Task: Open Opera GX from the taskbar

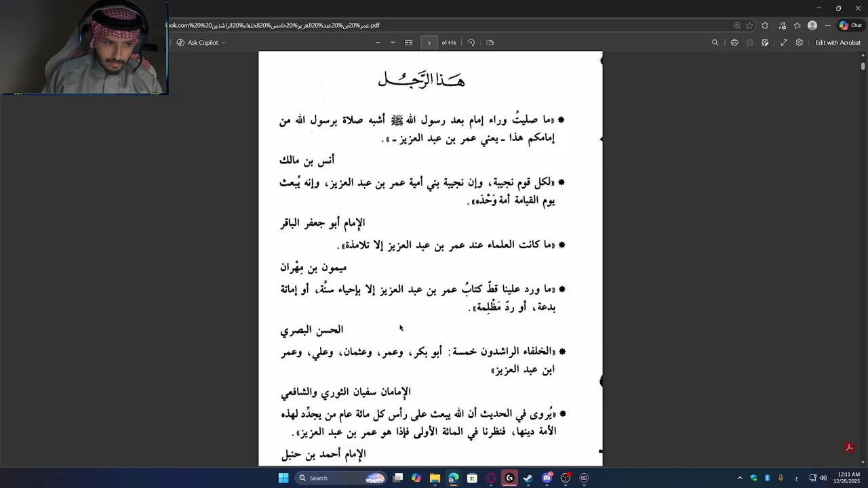Action: pos(491,478)
